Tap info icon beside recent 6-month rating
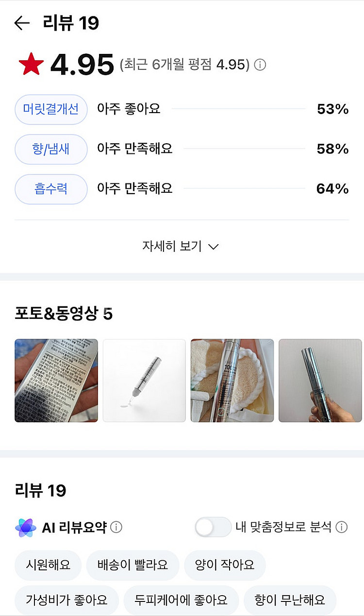 click(x=261, y=65)
